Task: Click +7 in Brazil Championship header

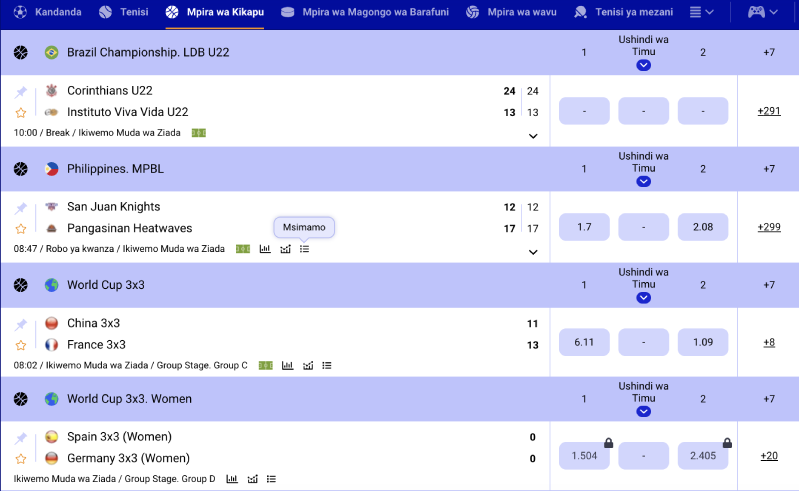Action: click(x=769, y=52)
